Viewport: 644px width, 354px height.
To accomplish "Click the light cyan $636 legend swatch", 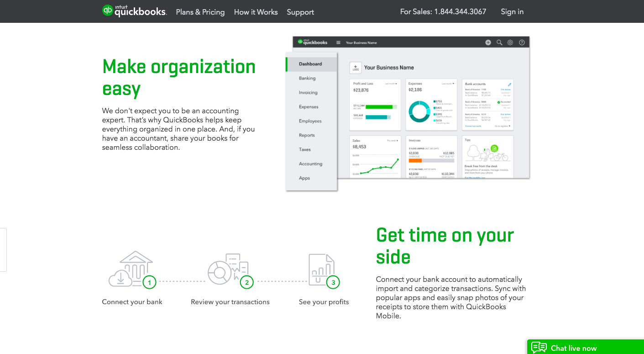I will tap(434, 121).
